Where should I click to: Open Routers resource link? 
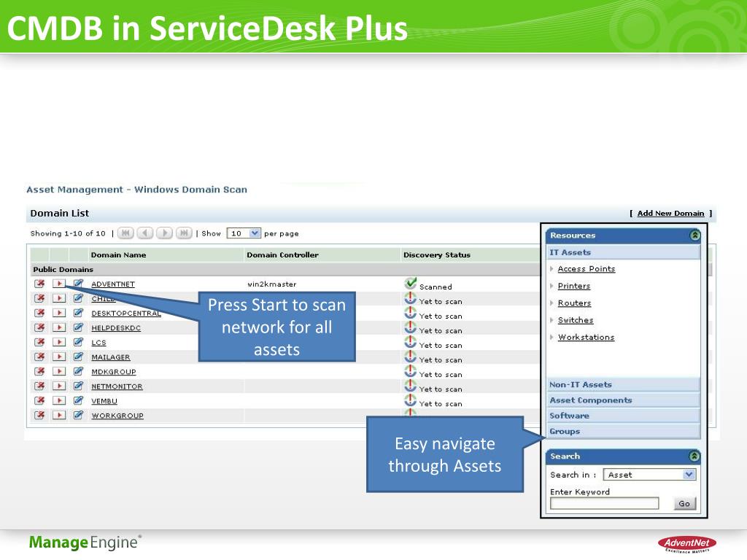coord(575,303)
